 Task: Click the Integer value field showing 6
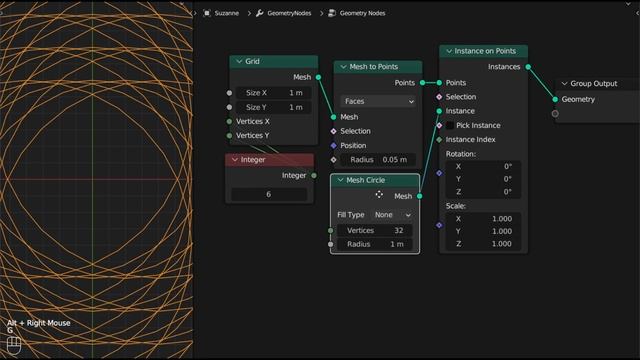(269, 194)
